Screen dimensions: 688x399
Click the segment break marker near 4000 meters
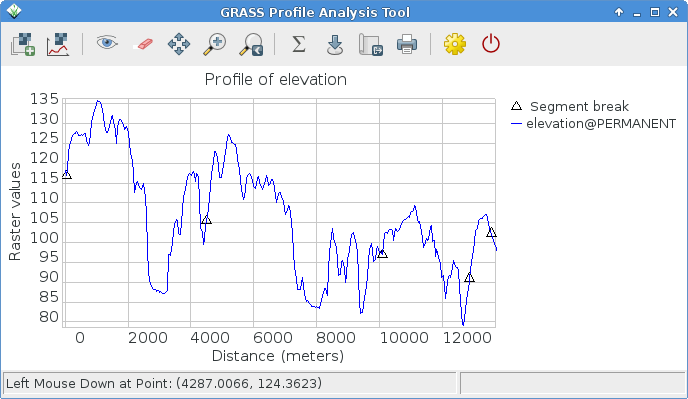(x=206, y=220)
